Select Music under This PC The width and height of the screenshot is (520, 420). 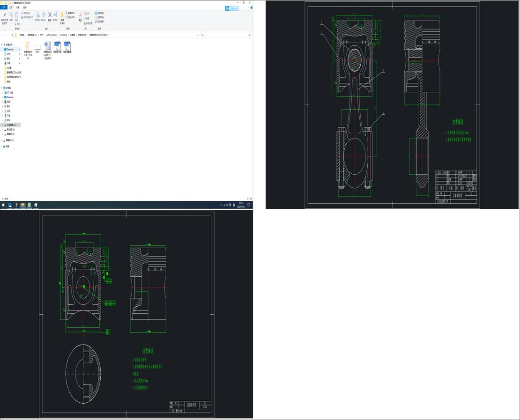pyautogui.click(x=8, y=120)
